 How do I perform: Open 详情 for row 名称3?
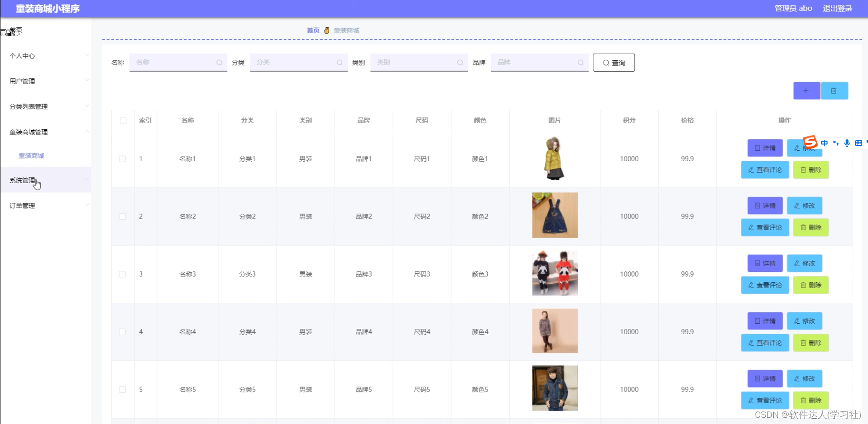point(765,263)
